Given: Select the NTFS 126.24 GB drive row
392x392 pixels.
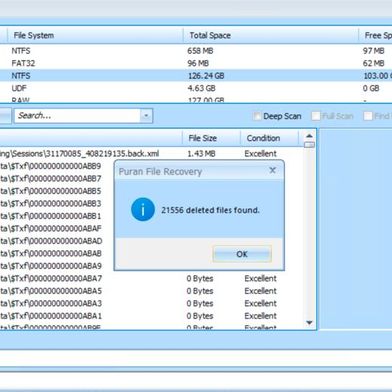Looking at the screenshot, I should pos(196,76).
